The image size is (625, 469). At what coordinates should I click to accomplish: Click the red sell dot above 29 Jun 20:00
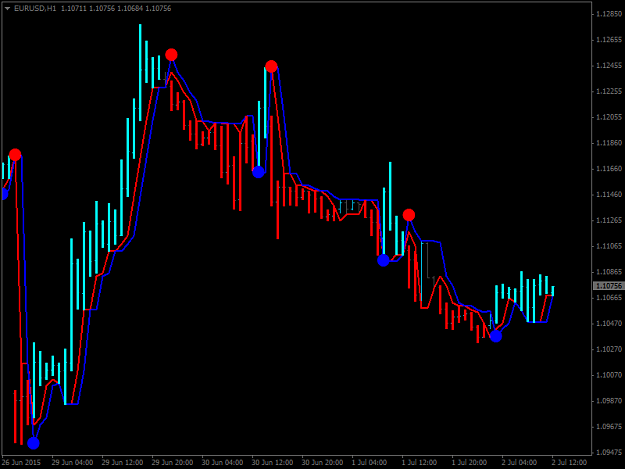[171, 55]
